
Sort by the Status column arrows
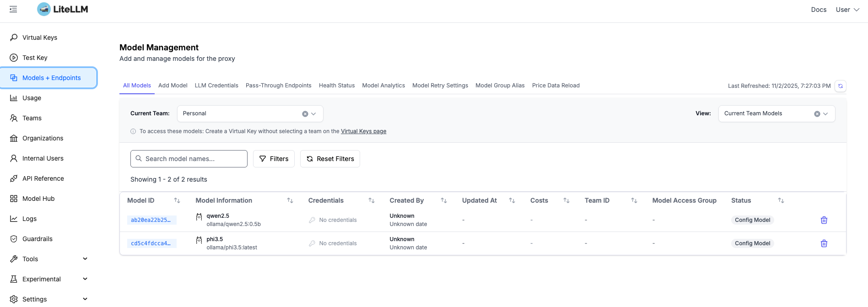point(781,200)
